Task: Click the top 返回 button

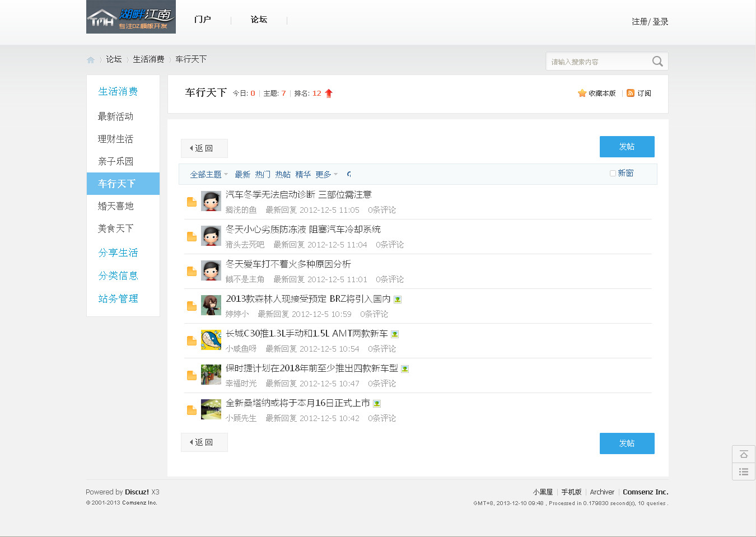Action: (x=204, y=148)
